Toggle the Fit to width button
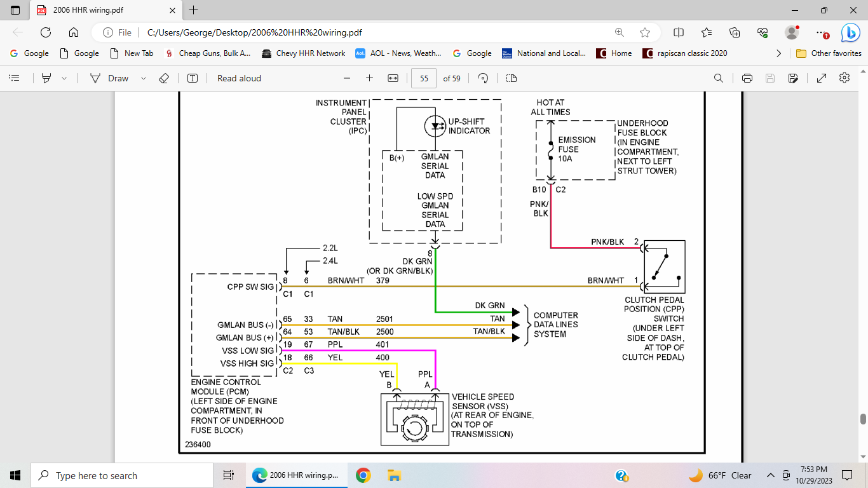This screenshot has width=868, height=488. point(393,78)
